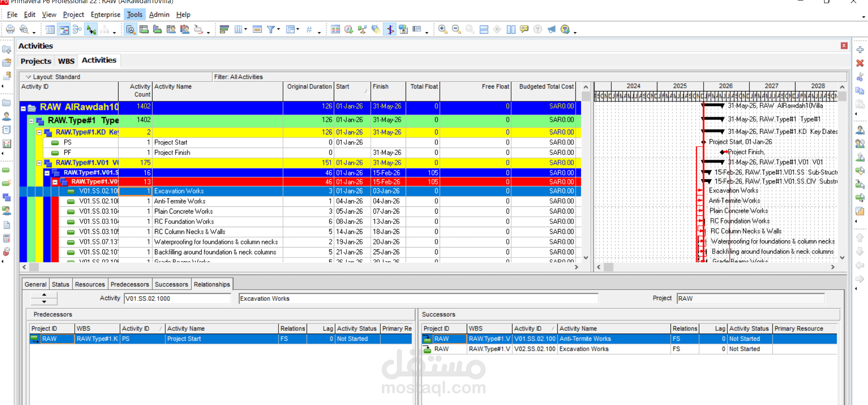Click the Add plus icon on right sidebar
This screenshot has width=868, height=405.
click(x=860, y=49)
